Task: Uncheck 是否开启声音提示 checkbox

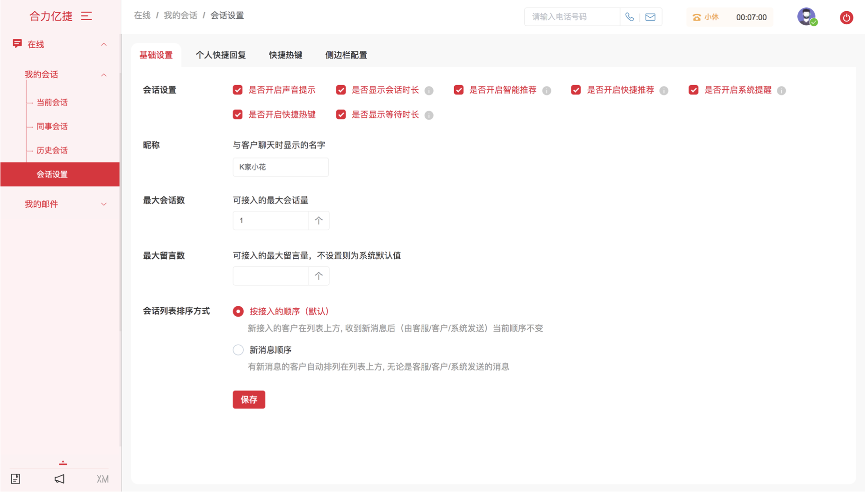Action: (x=239, y=90)
